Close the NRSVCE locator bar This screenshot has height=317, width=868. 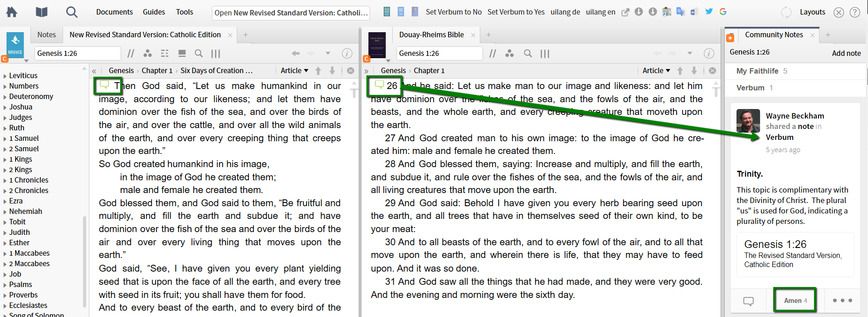[x=351, y=71]
